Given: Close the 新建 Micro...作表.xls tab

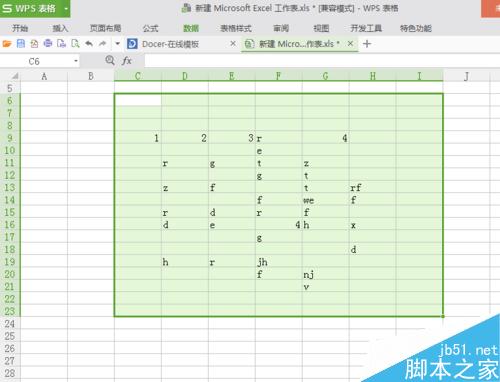Looking at the screenshot, I should tap(350, 44).
